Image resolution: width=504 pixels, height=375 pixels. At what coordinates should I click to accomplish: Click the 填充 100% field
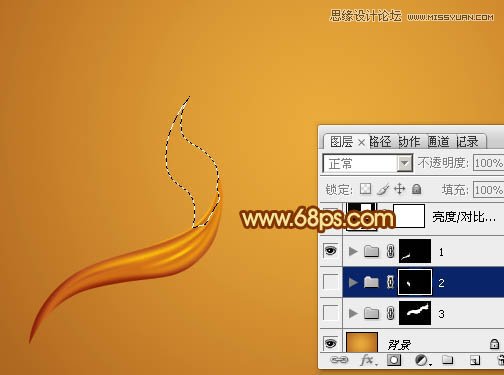click(488, 190)
